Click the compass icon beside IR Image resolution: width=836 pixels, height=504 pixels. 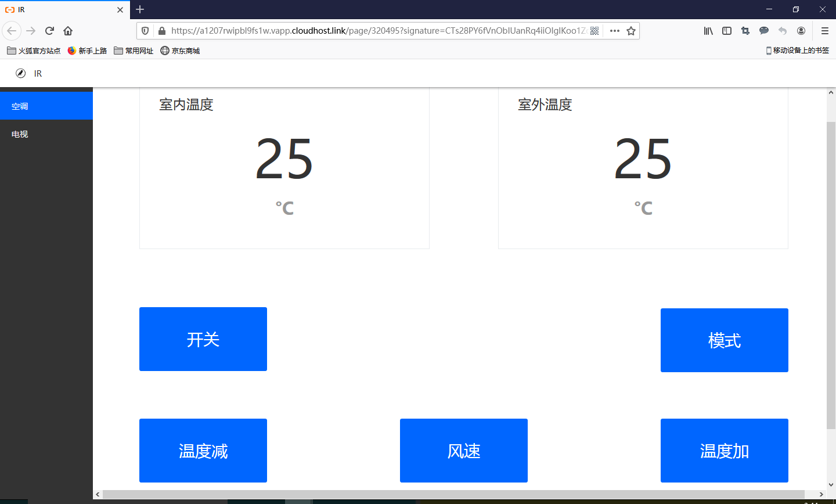[20, 73]
